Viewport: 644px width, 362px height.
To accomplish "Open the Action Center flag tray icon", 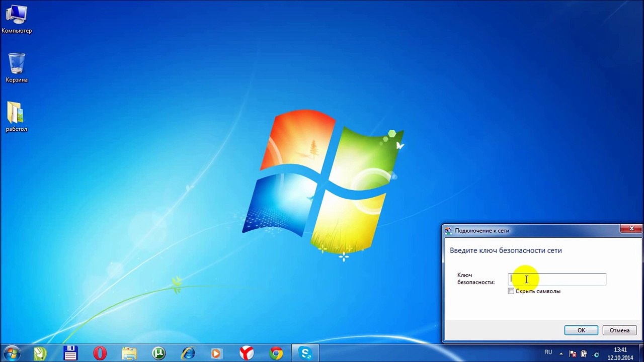I will click(572, 353).
